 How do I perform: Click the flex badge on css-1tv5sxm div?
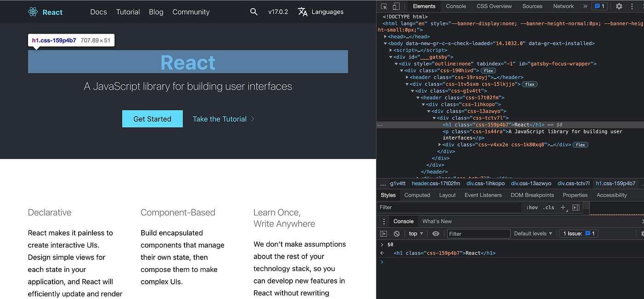530,85
